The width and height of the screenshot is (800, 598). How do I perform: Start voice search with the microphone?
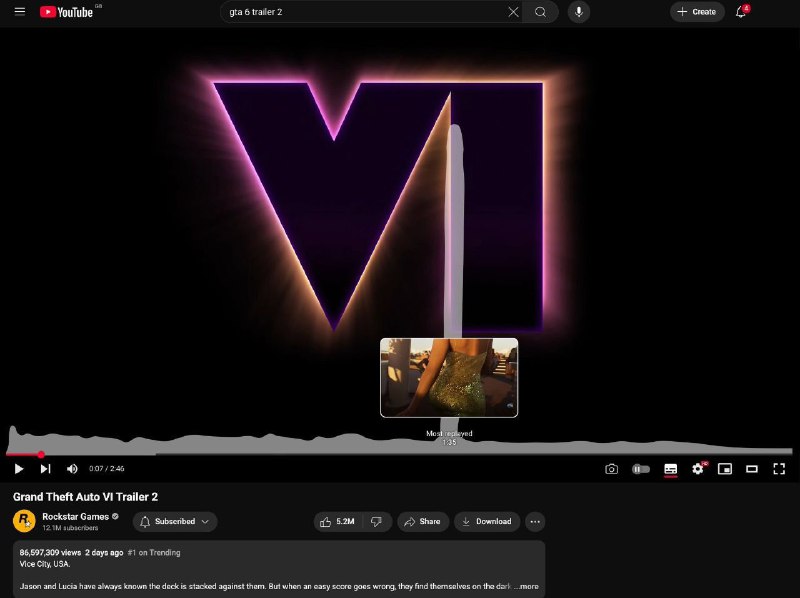coord(579,12)
